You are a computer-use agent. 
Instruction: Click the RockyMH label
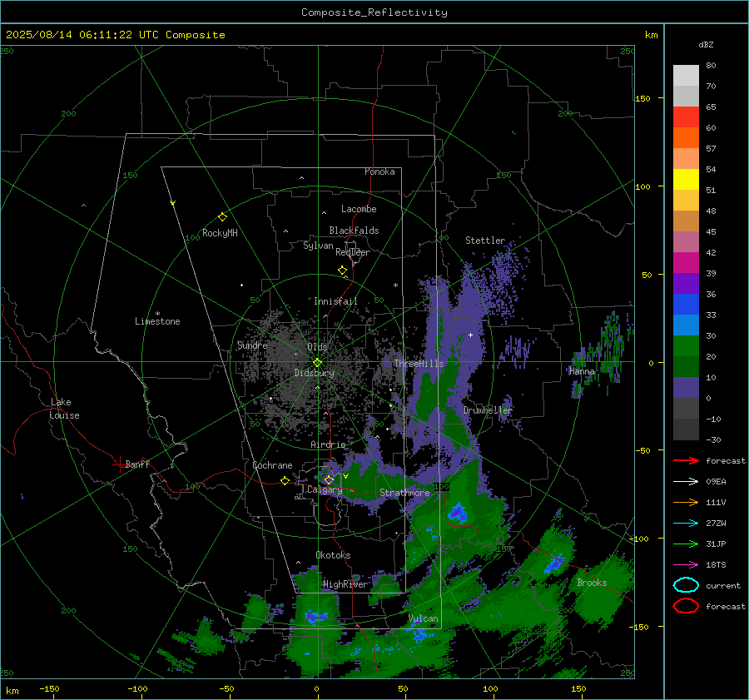point(220,233)
